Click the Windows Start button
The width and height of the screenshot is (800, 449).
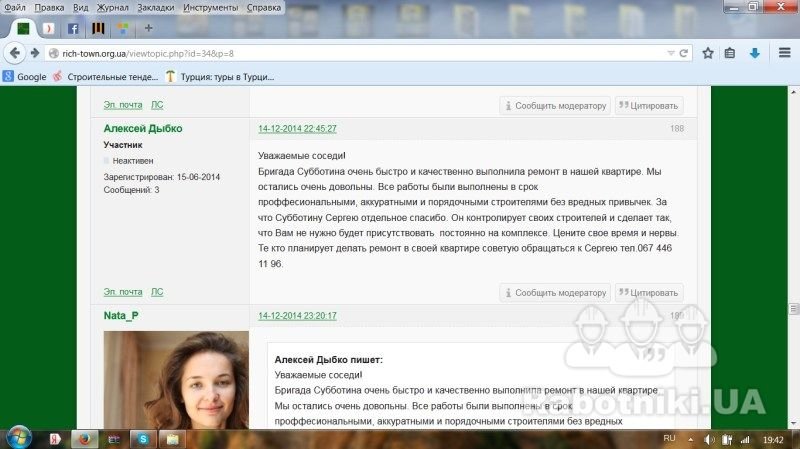point(20,437)
